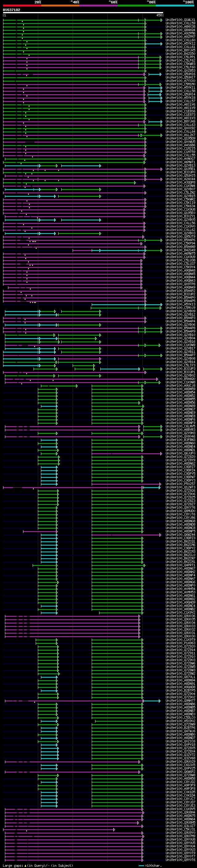Select the UniRef100_A2AX44 label
Viewport: 197px width, 868px height.
180,179
